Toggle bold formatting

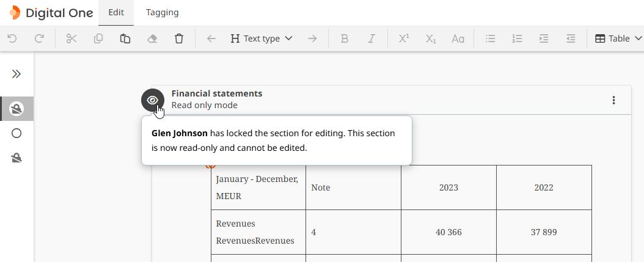pyautogui.click(x=345, y=38)
